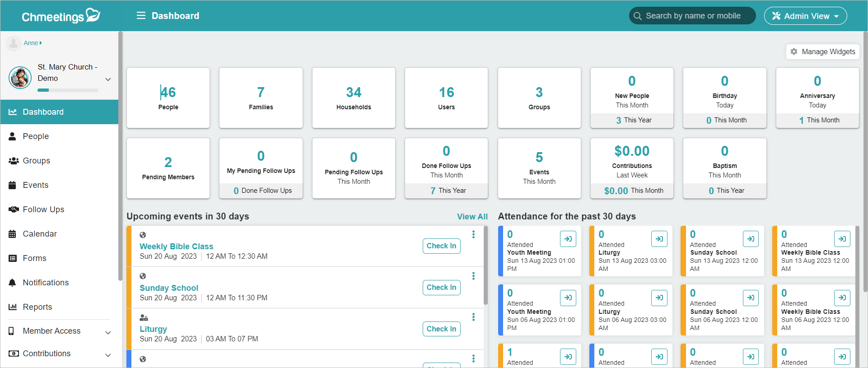Click the attendance panel scrollbar

[x=857, y=296]
